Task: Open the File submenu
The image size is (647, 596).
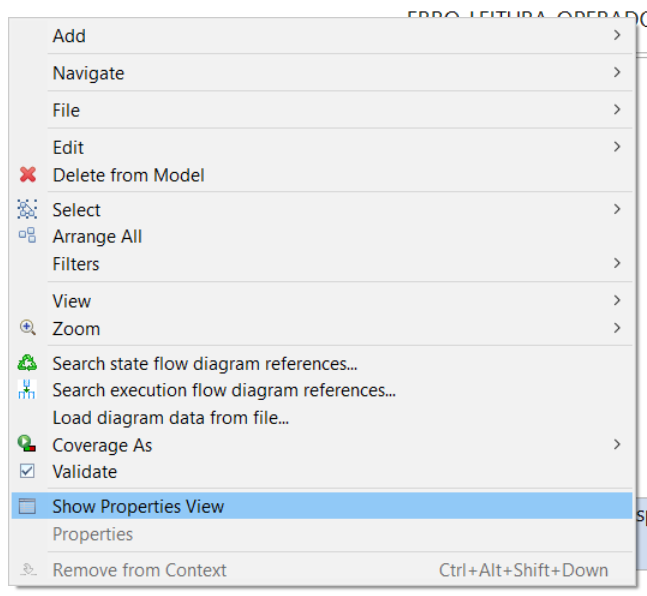Action: pyautogui.click(x=66, y=110)
